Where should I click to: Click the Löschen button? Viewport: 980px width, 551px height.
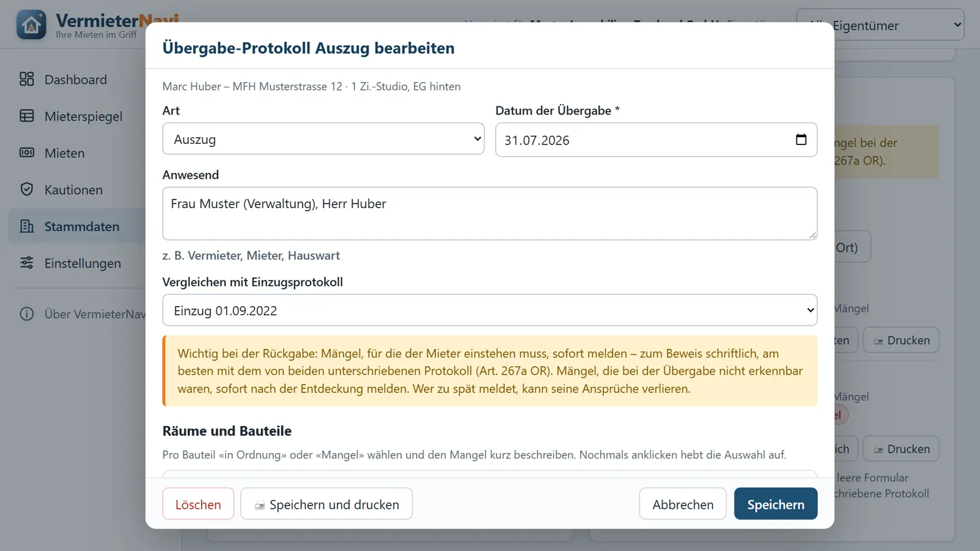click(x=198, y=504)
